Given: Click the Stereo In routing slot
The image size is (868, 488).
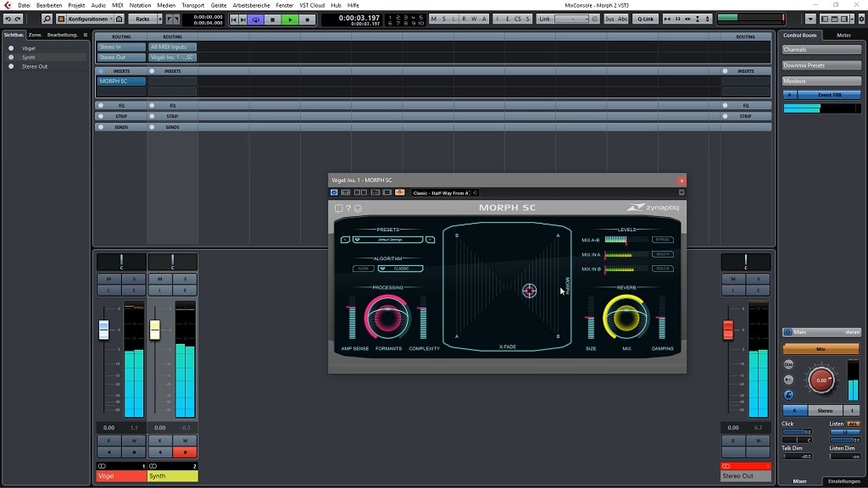Looking at the screenshot, I should (x=121, y=47).
